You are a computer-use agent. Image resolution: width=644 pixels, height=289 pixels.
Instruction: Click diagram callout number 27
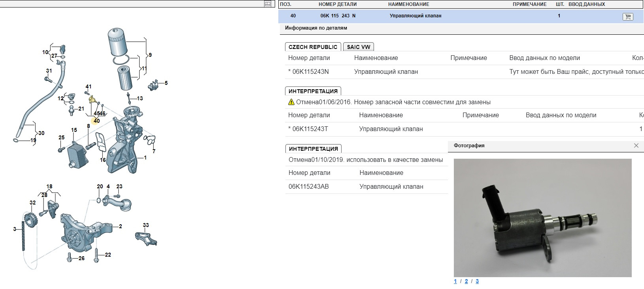click(54, 56)
